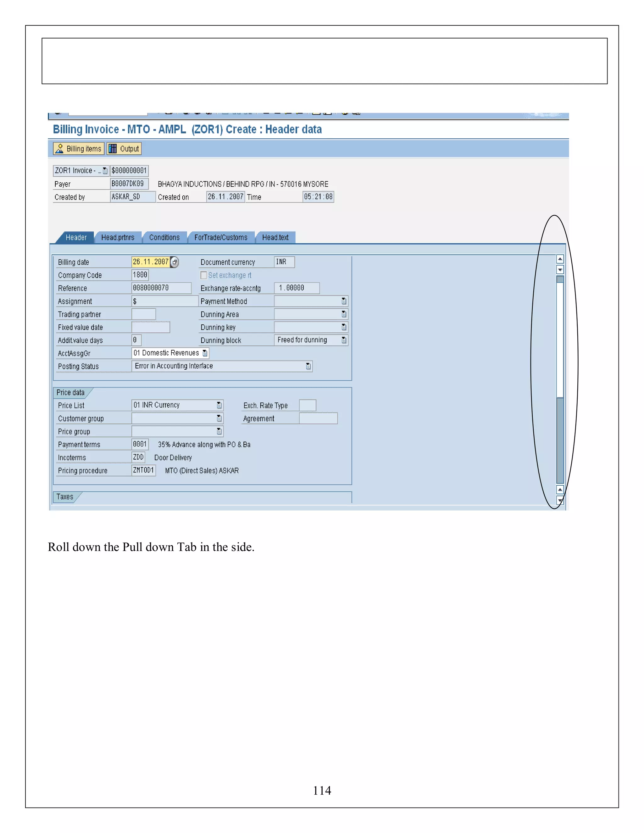Click the Reference number input field
The height and width of the screenshot is (833, 644).
161,288
